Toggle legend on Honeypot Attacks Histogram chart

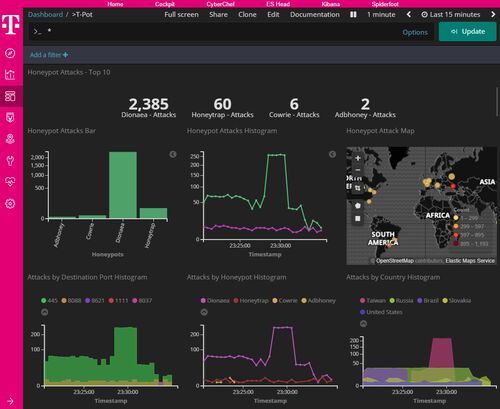click(x=332, y=154)
